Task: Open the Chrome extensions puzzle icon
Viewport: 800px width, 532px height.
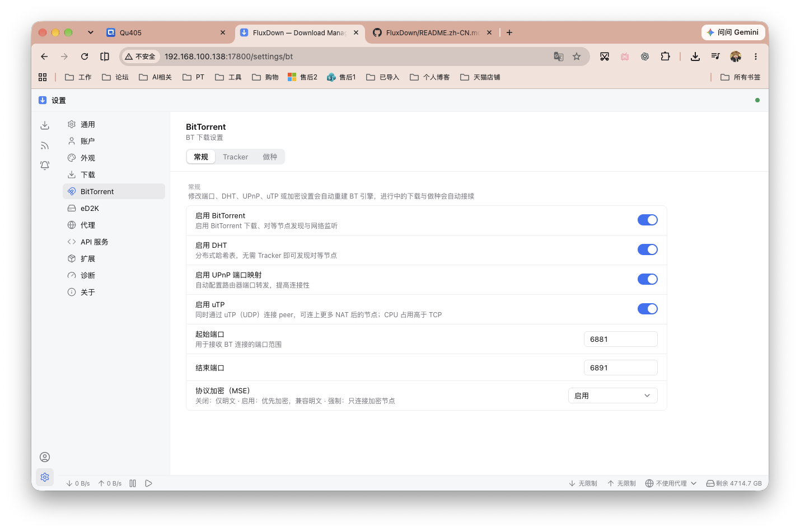Action: (665, 57)
